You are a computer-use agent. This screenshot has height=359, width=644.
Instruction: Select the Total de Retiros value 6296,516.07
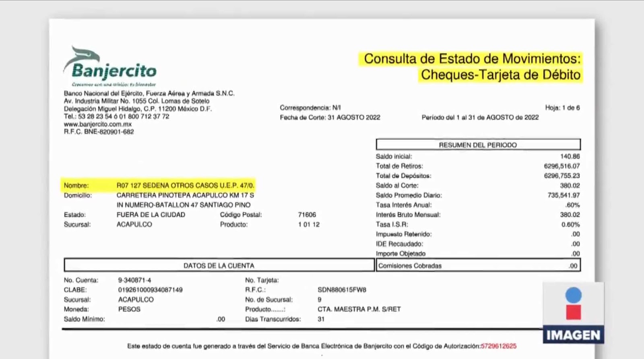(562, 166)
